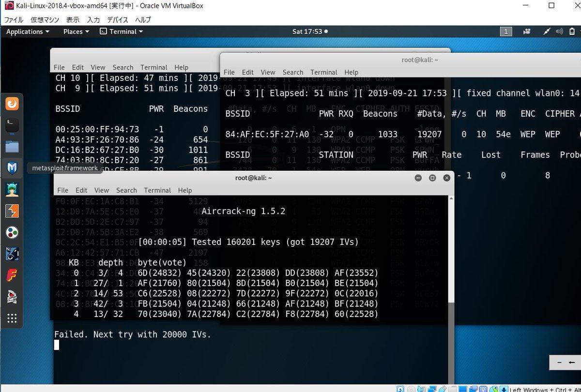Image resolution: width=581 pixels, height=392 pixels.
Task: Click VirtualBox display status icon
Action: 463,389
